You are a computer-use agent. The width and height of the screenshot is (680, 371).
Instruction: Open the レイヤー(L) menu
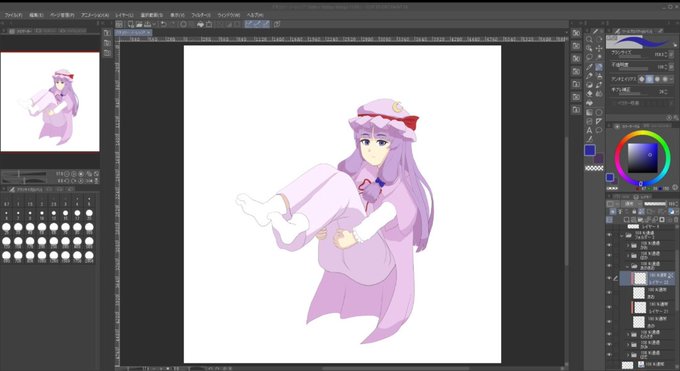coord(124,15)
